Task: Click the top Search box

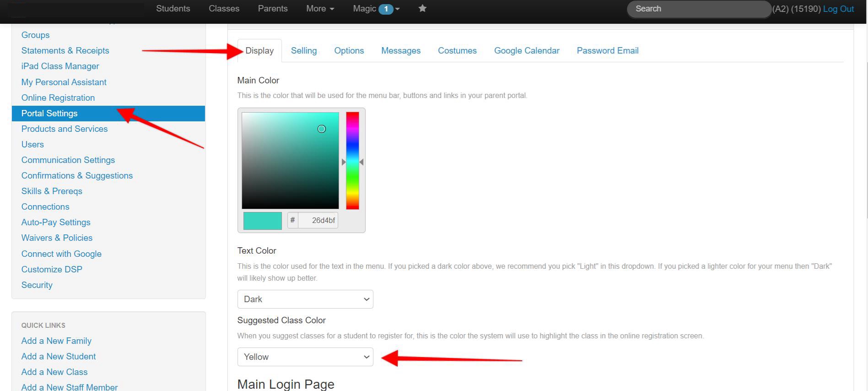Action: 699,9
